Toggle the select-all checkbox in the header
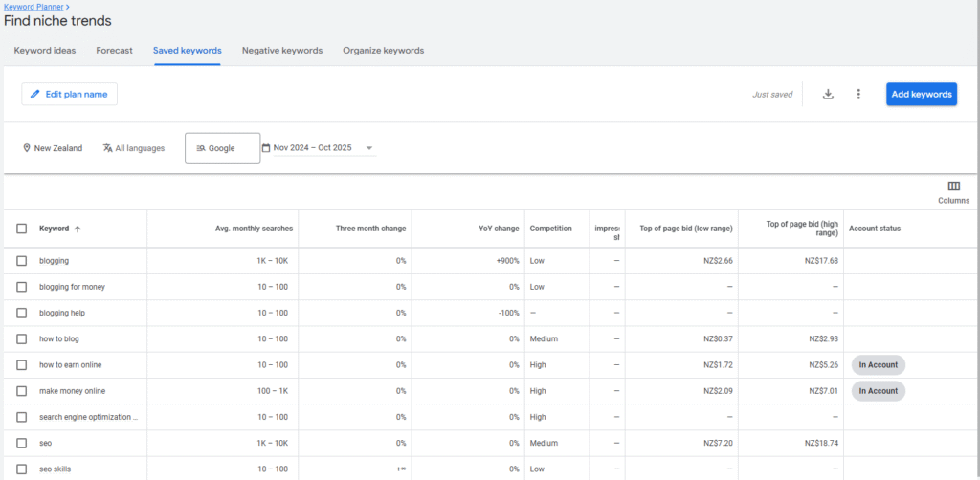 [22, 229]
